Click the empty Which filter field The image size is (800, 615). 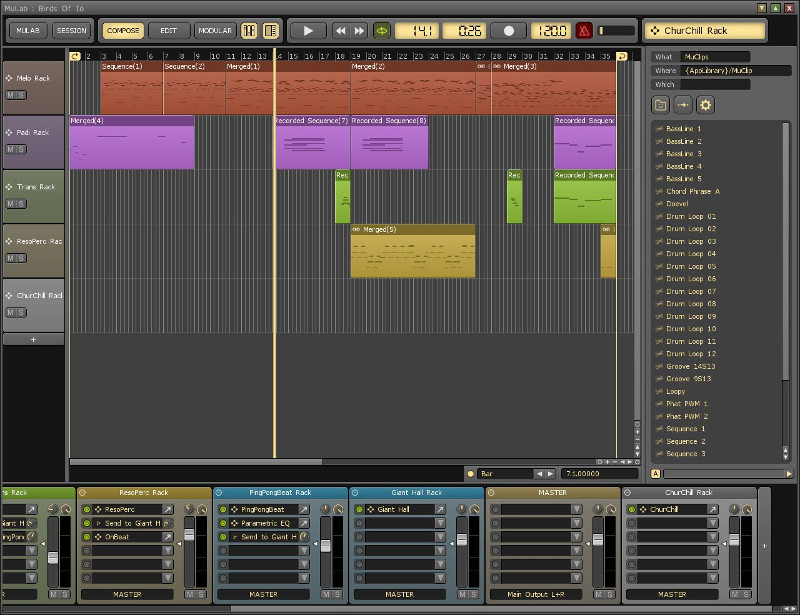715,84
